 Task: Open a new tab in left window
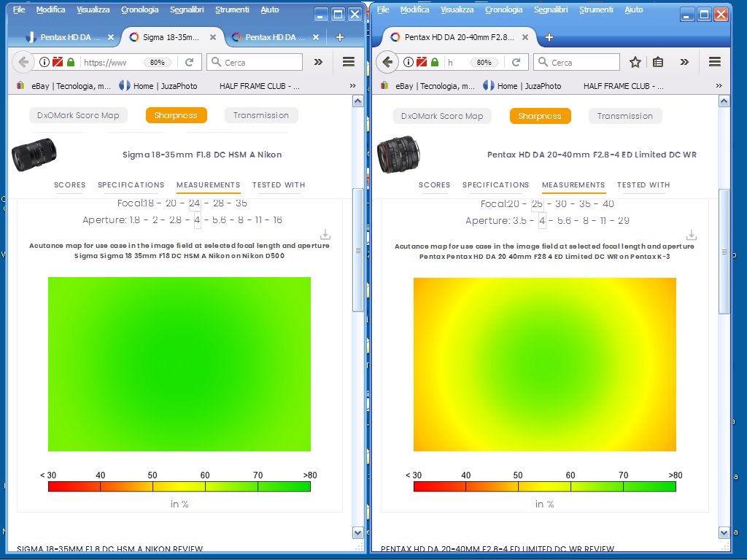click(x=340, y=37)
